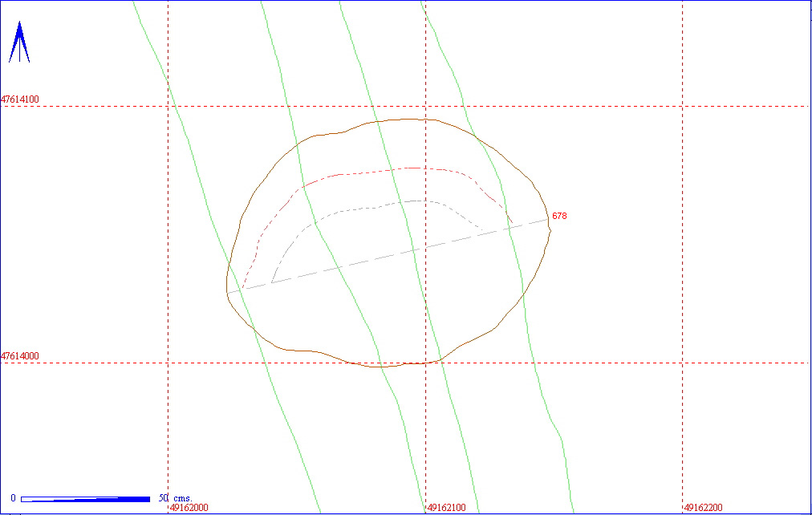Screen dimensions: 812x515
Task: Click the northing label 47614000
Action: [20, 356]
